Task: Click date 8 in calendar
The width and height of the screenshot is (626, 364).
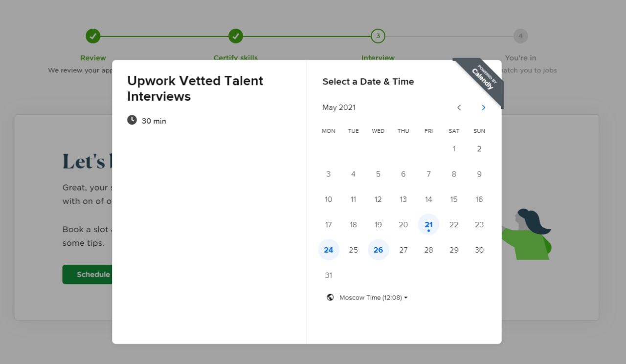Action: point(454,174)
